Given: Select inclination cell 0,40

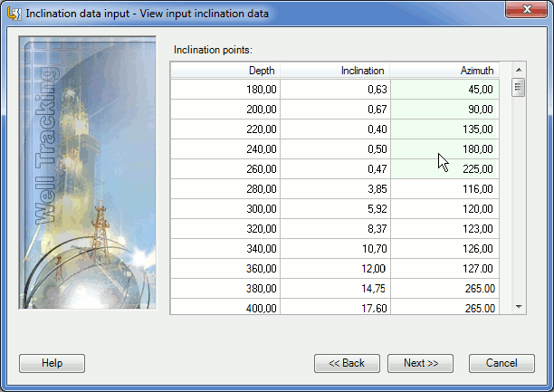Looking at the screenshot, I should tap(335, 129).
